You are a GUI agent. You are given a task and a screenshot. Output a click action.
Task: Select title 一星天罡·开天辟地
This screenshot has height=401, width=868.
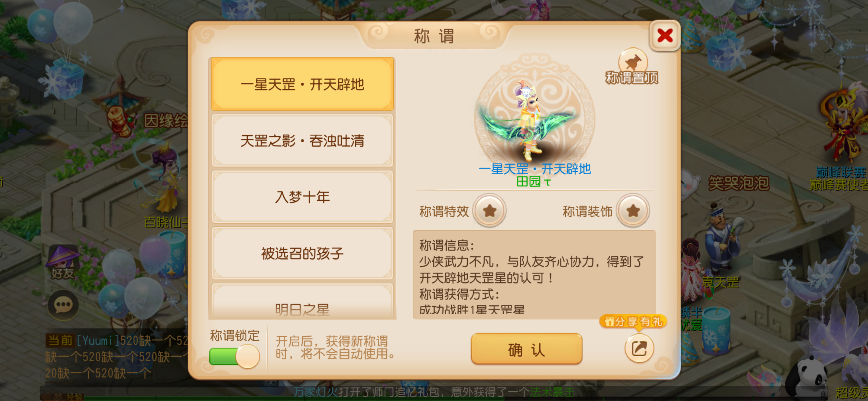[302, 84]
